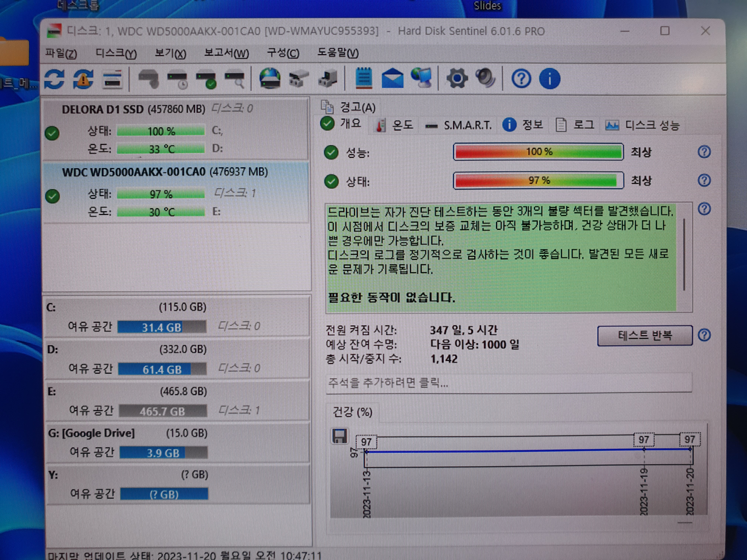Click the 필요한 동작이 없습니다. status line

point(392,298)
